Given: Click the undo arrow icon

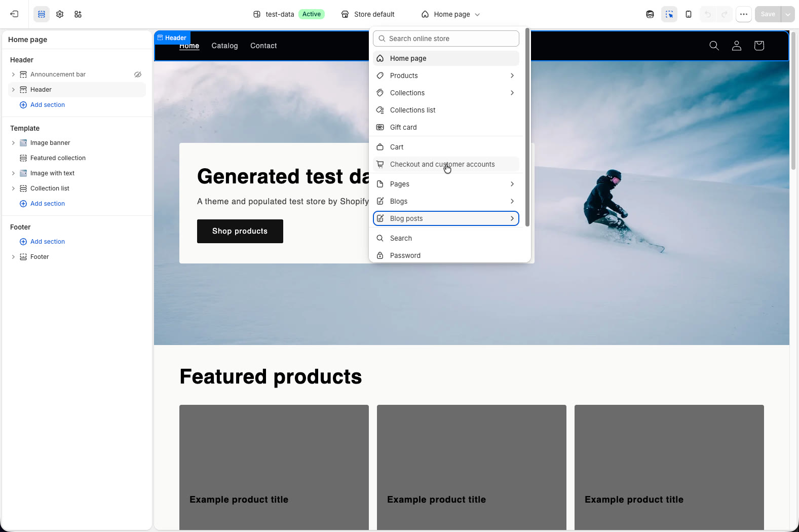Looking at the screenshot, I should coord(708,14).
